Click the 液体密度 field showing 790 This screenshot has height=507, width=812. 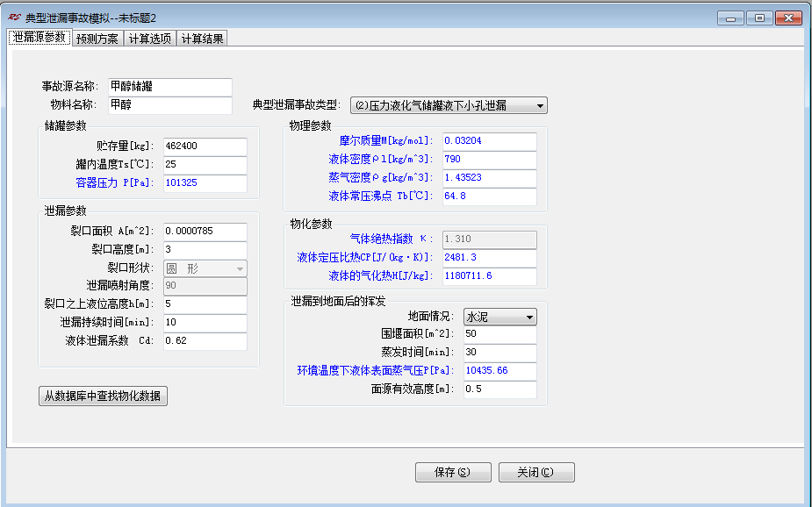(489, 160)
